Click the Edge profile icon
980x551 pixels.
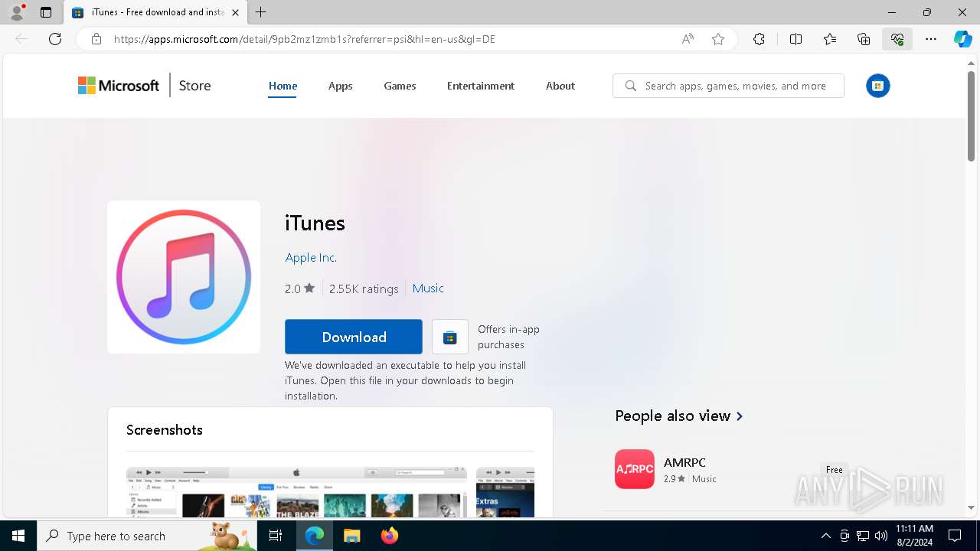click(x=17, y=12)
